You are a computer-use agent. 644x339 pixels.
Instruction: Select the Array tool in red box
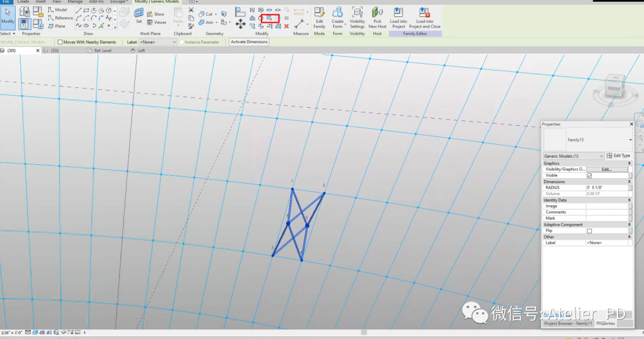point(269,18)
